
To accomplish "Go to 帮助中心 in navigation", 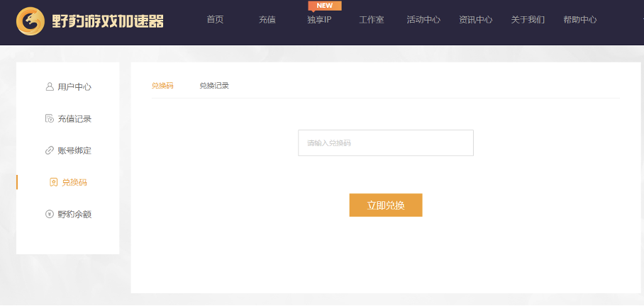I will tap(580, 19).
